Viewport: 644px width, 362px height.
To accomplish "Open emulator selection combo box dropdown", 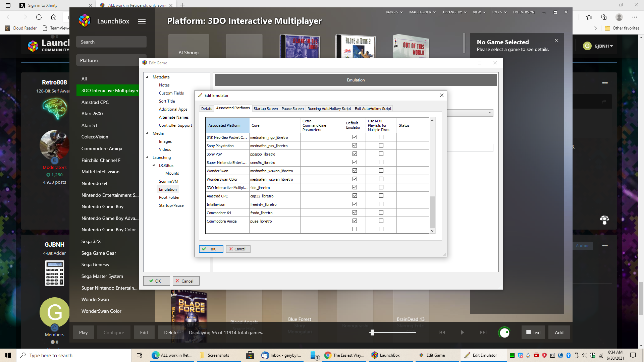I will [490, 113].
